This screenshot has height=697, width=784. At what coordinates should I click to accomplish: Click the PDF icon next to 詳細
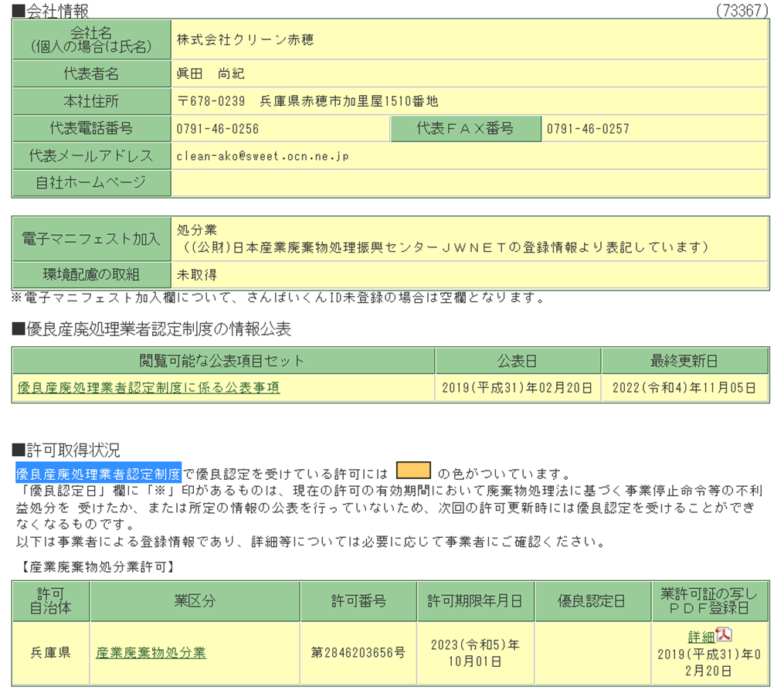click(724, 635)
